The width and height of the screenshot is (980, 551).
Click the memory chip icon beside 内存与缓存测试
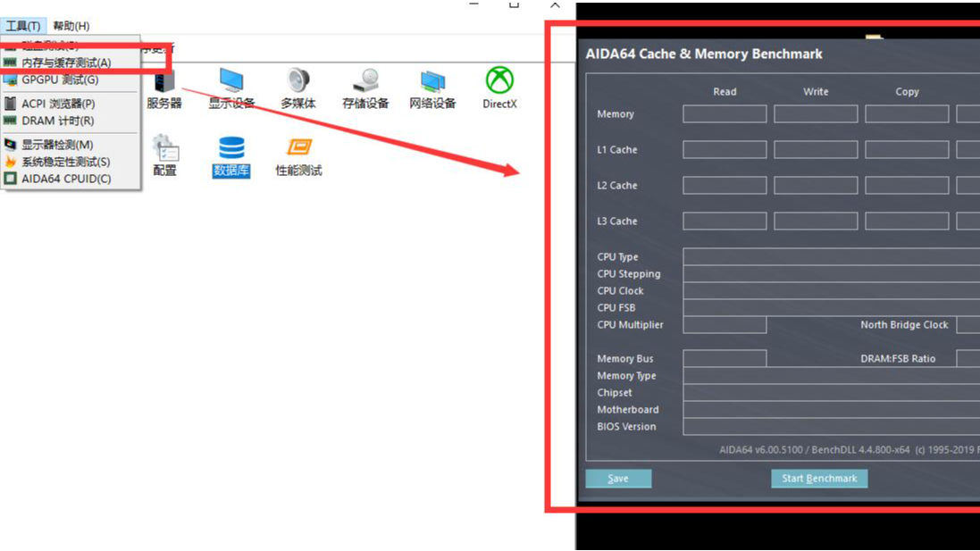[10, 63]
